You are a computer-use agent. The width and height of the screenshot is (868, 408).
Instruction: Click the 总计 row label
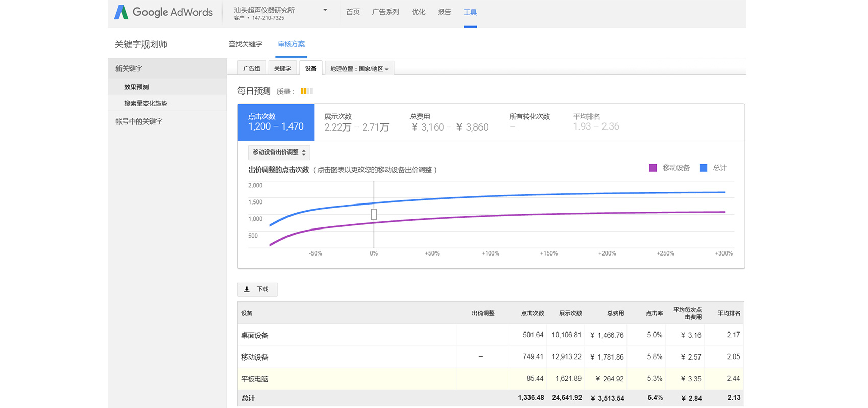(x=248, y=398)
